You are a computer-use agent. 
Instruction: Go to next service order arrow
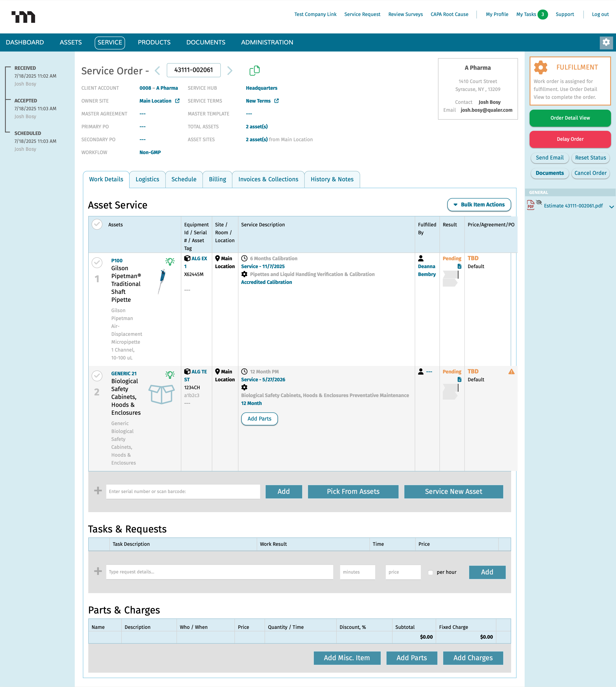[230, 70]
